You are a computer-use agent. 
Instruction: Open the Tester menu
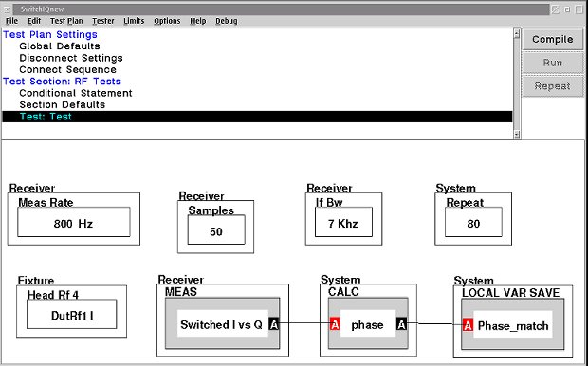[103, 21]
